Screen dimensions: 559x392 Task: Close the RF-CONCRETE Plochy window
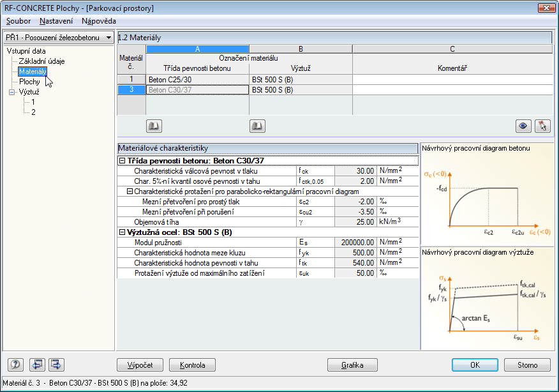coord(546,8)
